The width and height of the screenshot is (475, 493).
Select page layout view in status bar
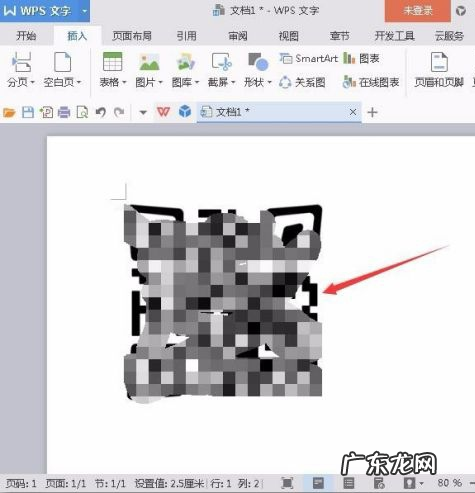[318, 483]
